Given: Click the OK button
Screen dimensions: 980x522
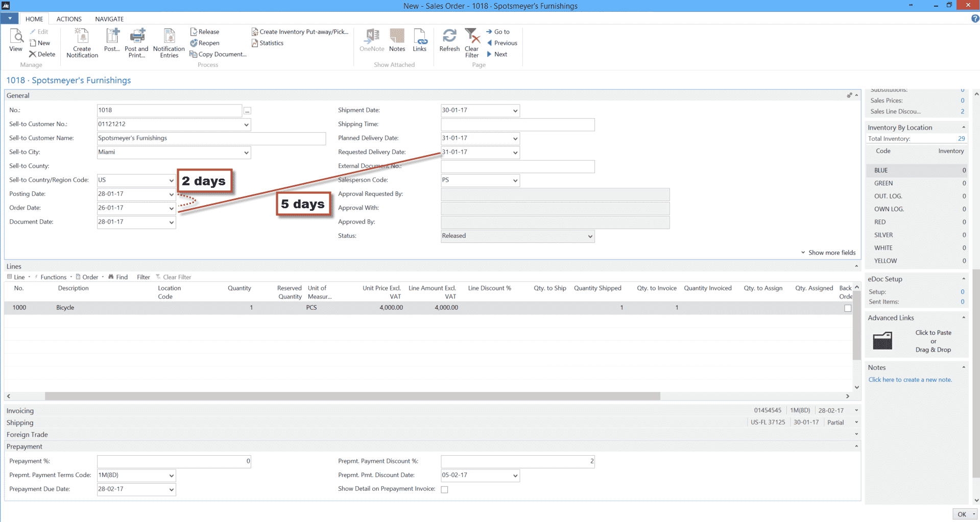Looking at the screenshot, I should (962, 514).
